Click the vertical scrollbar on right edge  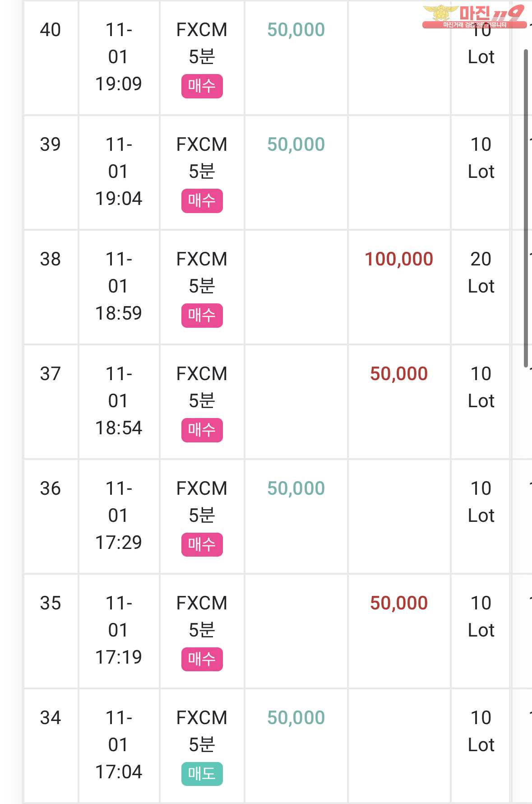pyautogui.click(x=526, y=208)
